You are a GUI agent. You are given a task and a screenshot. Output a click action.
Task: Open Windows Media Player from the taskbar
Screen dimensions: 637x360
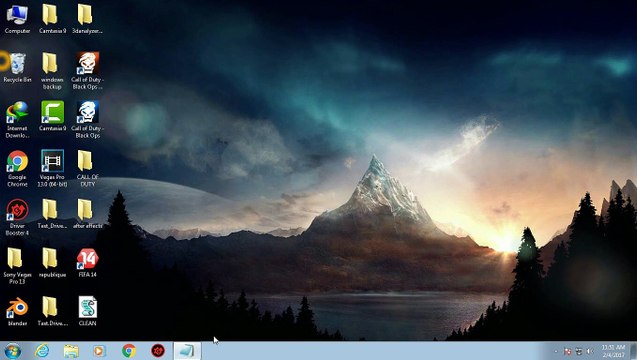click(x=99, y=351)
